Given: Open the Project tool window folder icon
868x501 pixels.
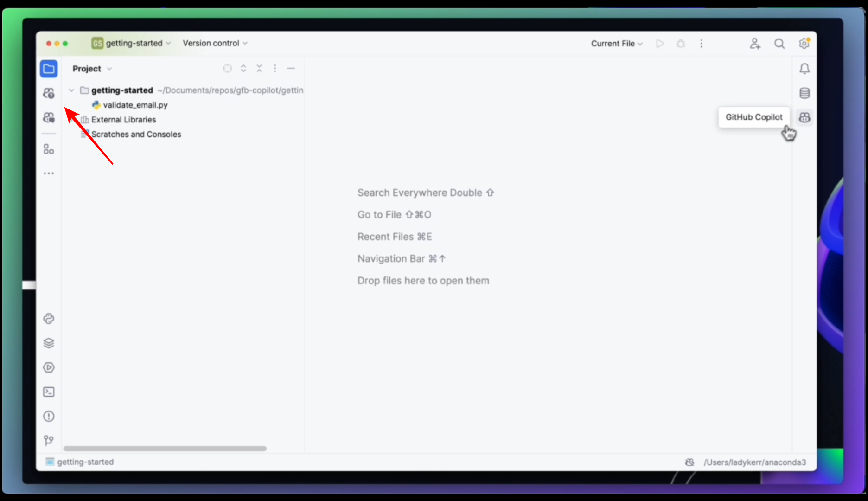Looking at the screenshot, I should pyautogui.click(x=49, y=69).
